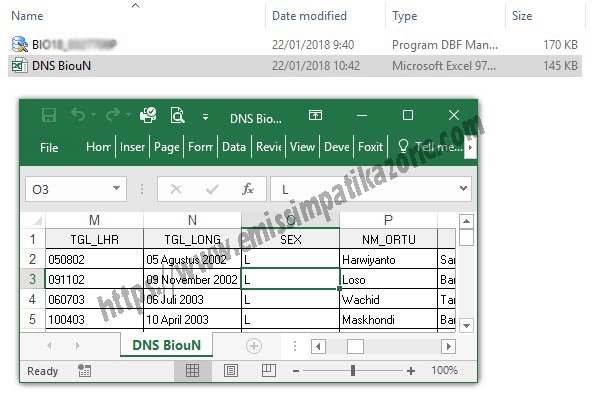Click previous sheet navigation arrow
The image size is (605, 406).
pos(49,345)
